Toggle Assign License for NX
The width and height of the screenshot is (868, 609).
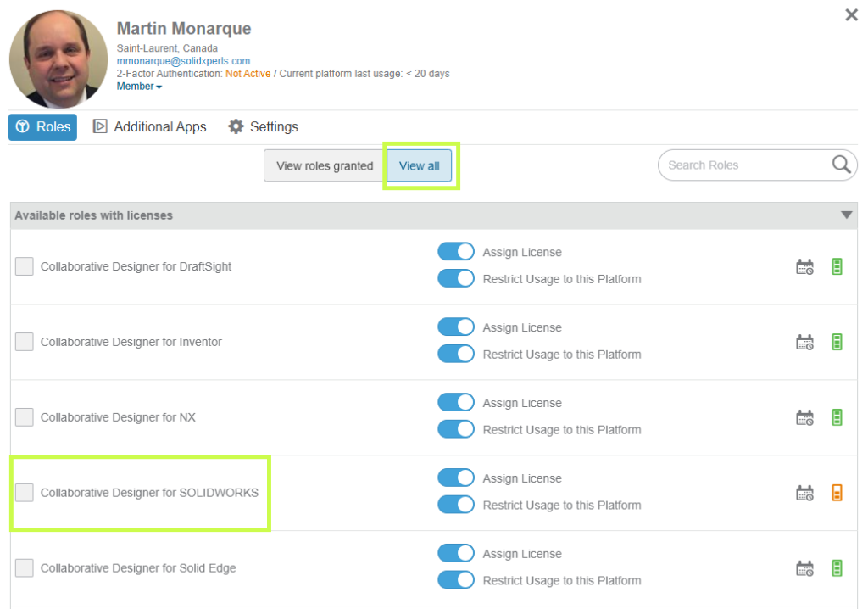pos(456,402)
